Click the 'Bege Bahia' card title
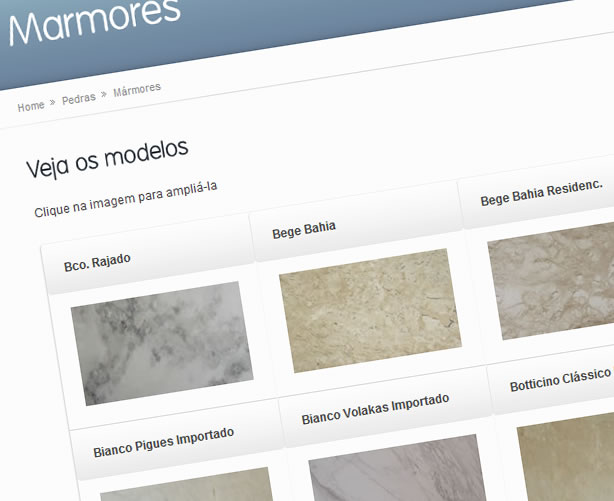Viewport: 614px width, 501px height. coord(304,230)
